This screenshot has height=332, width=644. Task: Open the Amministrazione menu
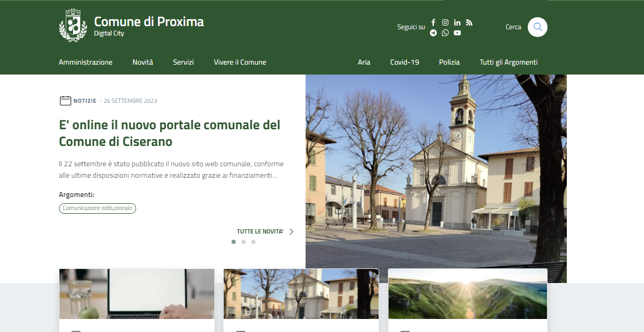point(86,62)
